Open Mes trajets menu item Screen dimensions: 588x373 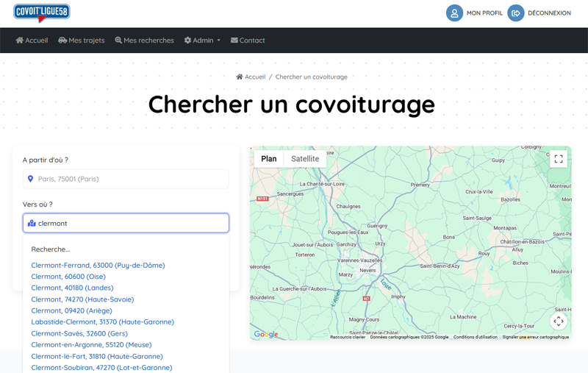(x=82, y=40)
